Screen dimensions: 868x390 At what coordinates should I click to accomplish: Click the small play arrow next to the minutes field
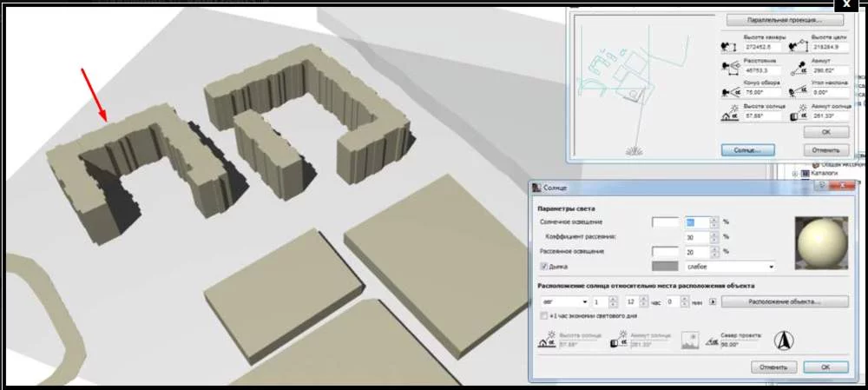click(711, 301)
